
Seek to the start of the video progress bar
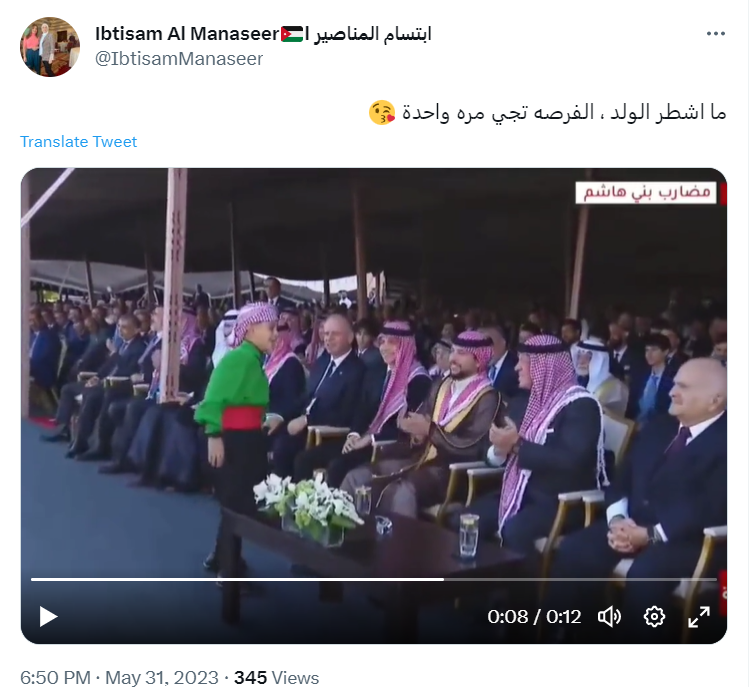(x=32, y=579)
